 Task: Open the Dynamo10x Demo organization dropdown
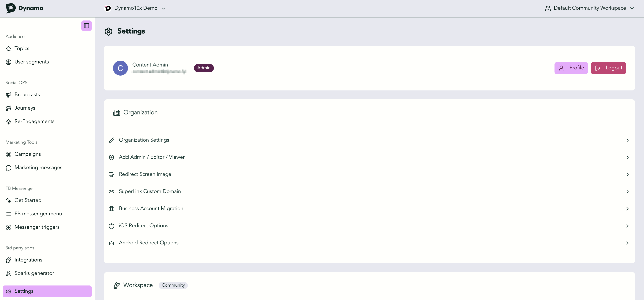click(x=135, y=8)
